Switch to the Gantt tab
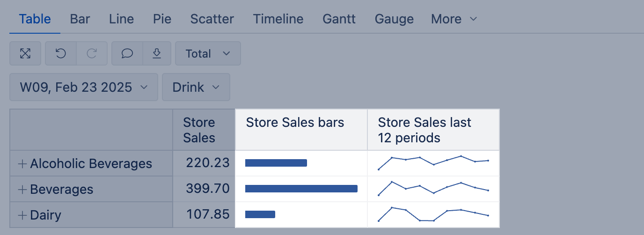 coord(339,19)
